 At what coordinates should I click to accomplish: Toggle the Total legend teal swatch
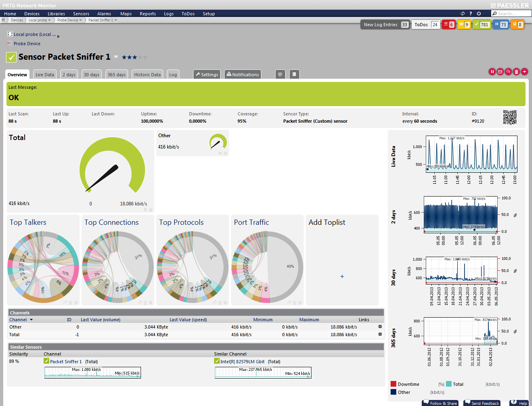tap(449, 384)
